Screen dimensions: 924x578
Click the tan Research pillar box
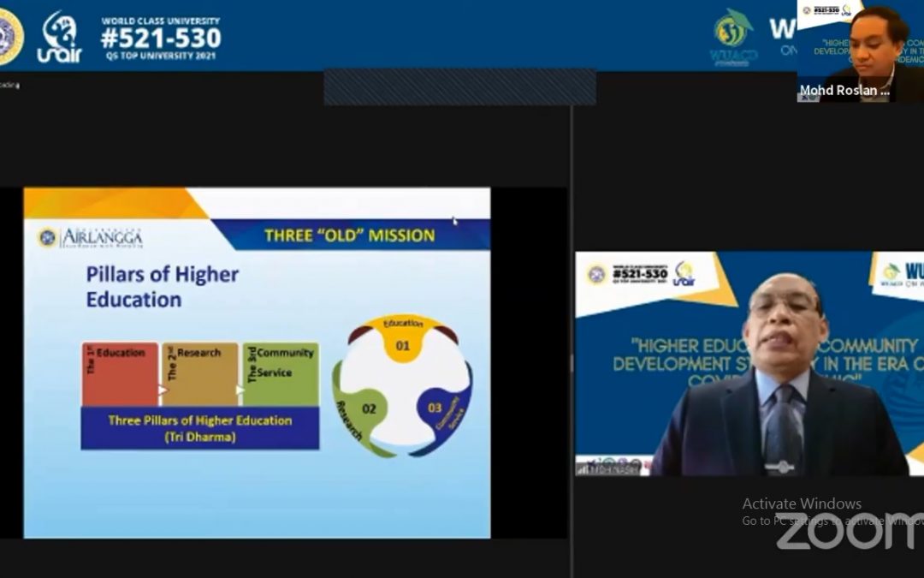point(199,374)
